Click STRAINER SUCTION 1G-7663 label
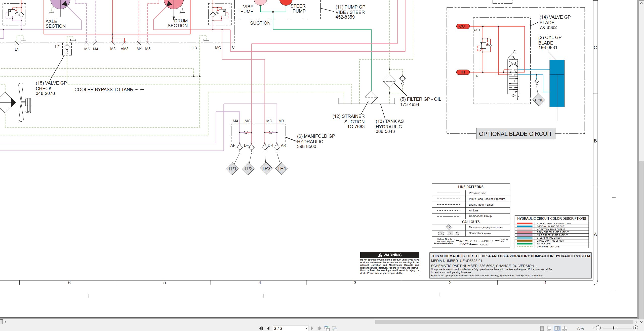Viewport: 644px width, 331px height. point(348,121)
